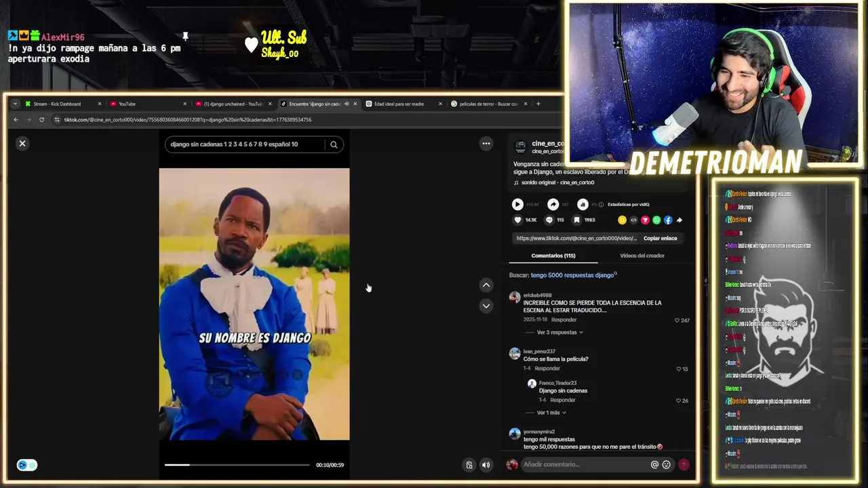Screen dimensions: 868x488
Task: Click the play count icon in vidIQ stats
Action: coord(517,204)
